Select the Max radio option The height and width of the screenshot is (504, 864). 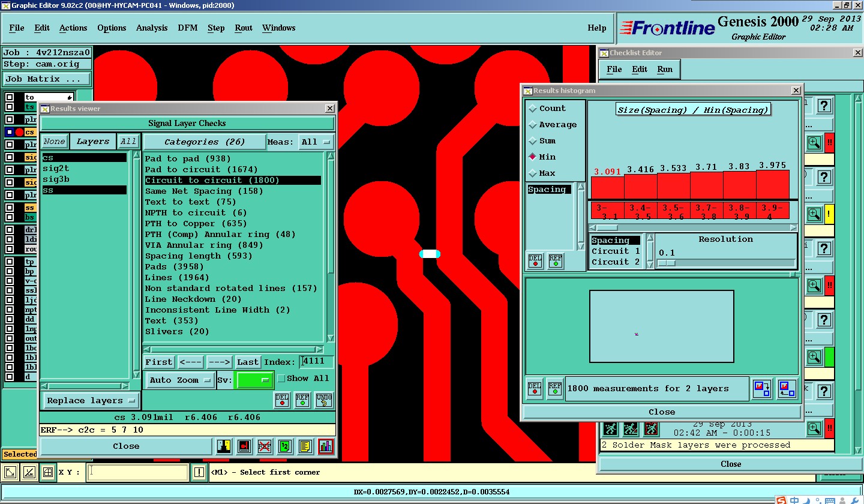click(x=542, y=173)
